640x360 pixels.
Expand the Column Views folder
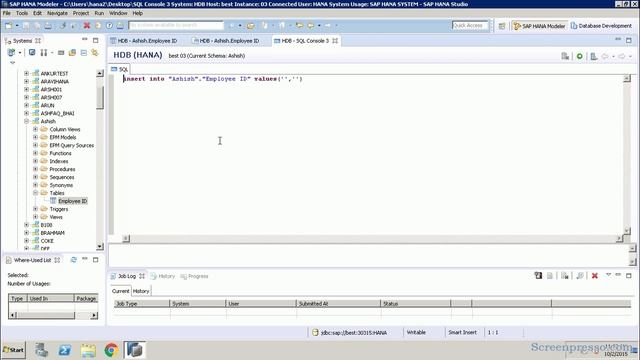(36, 129)
